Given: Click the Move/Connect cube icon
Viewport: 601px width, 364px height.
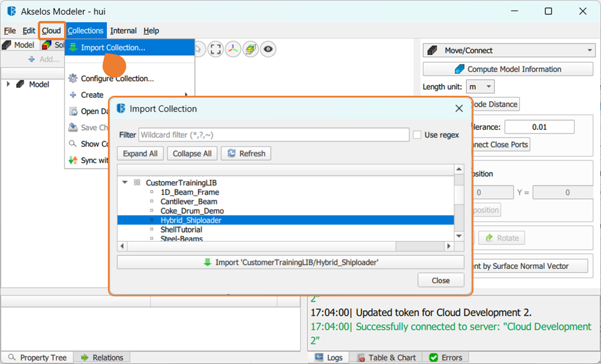Looking at the screenshot, I should (x=432, y=50).
